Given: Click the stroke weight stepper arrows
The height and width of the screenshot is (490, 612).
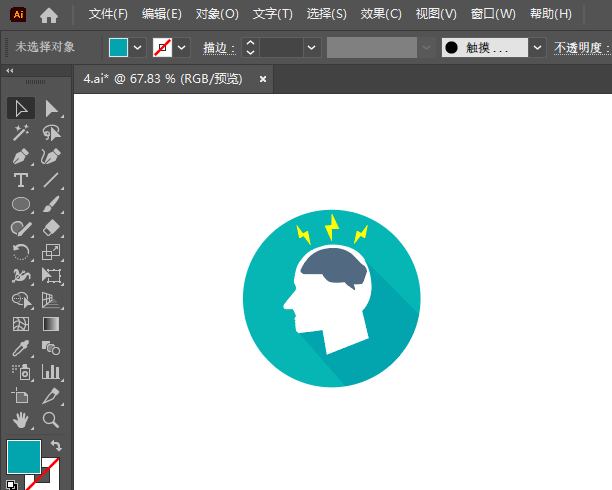Looking at the screenshot, I should (251, 48).
